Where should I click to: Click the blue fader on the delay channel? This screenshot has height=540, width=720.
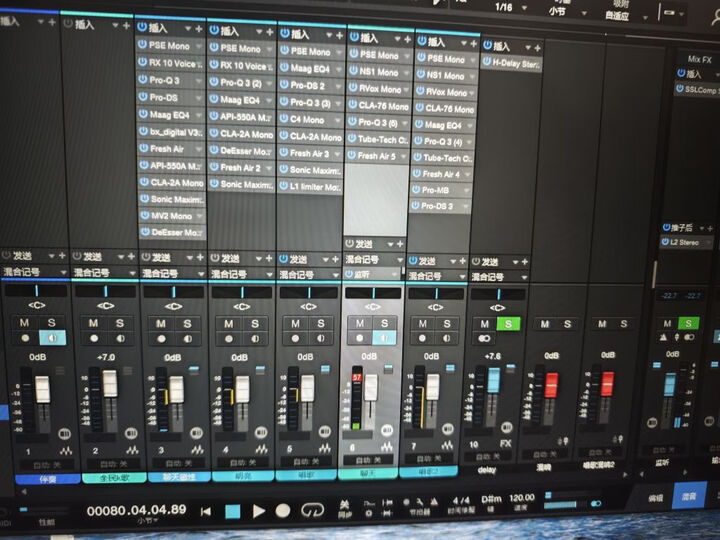(494, 380)
